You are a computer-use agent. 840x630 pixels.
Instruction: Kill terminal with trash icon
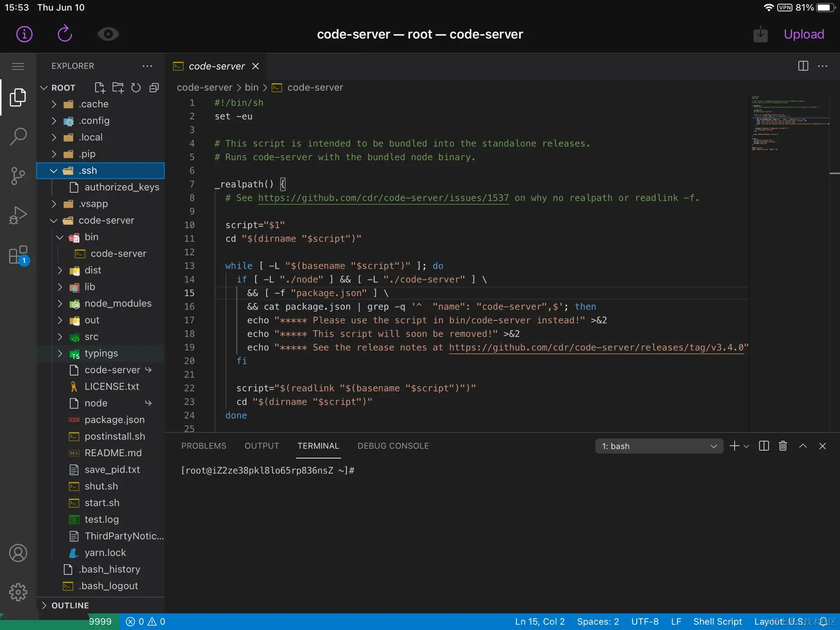tap(783, 446)
